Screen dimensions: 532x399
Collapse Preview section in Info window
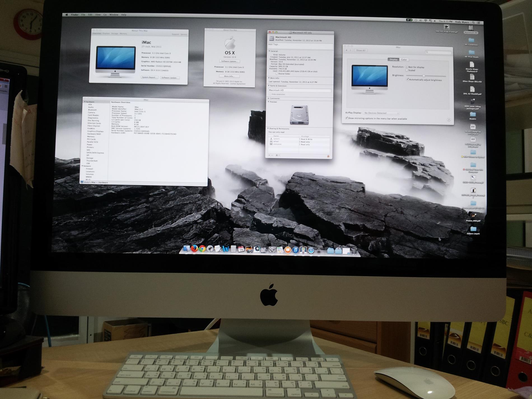(x=268, y=102)
